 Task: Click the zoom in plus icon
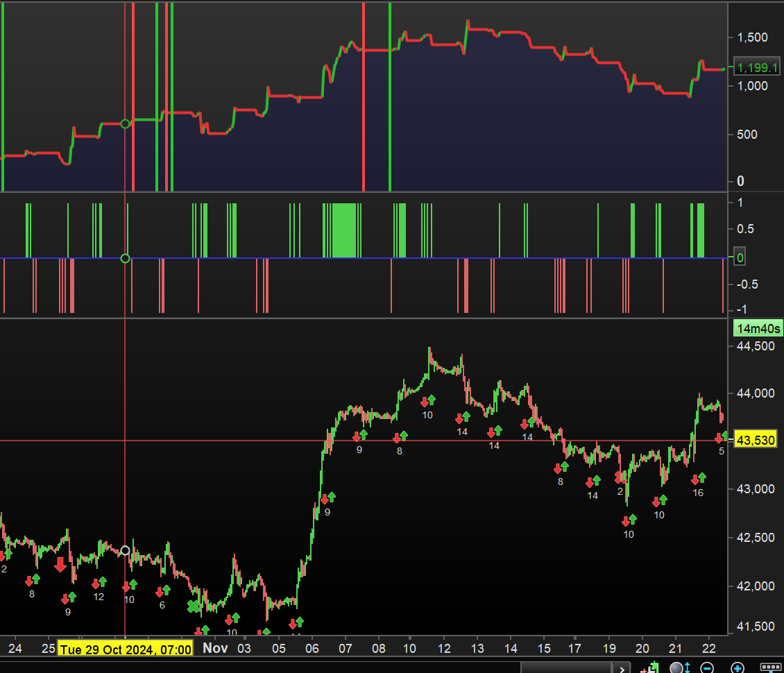pos(738,668)
